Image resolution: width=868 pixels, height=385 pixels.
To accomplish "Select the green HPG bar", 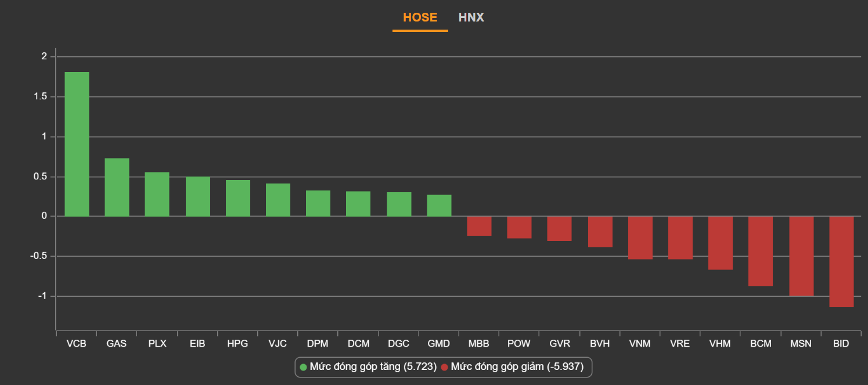I will (237, 198).
